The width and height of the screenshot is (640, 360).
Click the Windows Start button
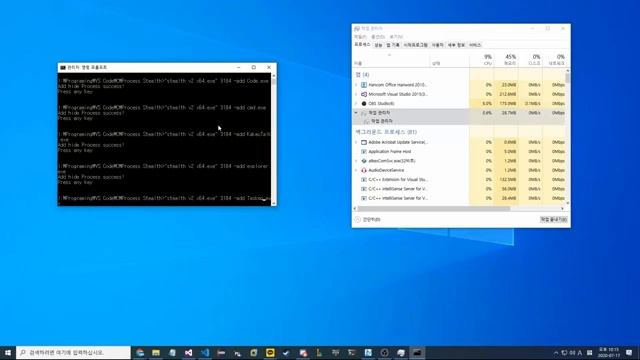click(8, 353)
